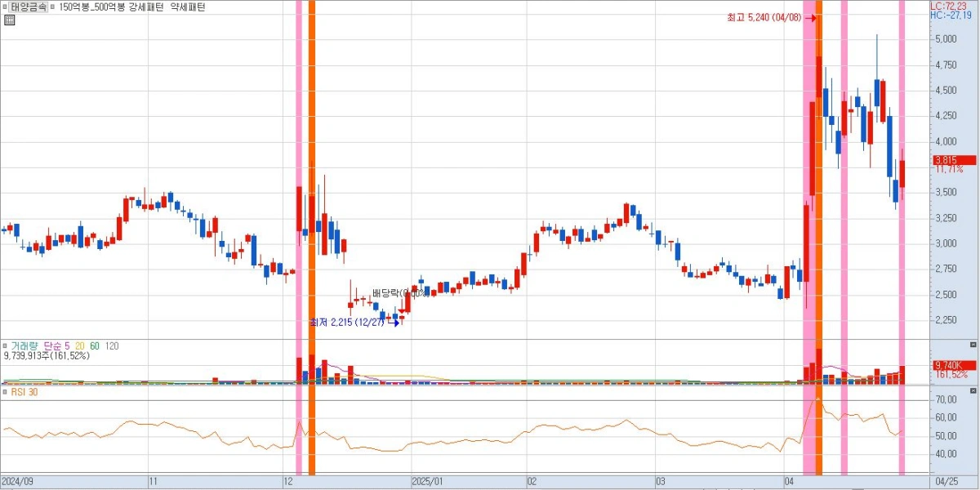Open the data table grid icon
Screen dimensions: 980x490
tap(9, 20)
